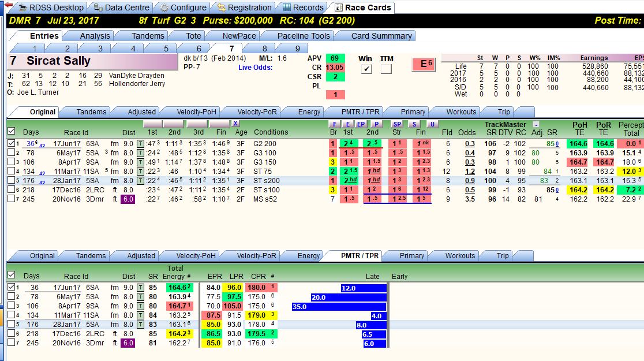Click turf T icon for 8Apr17 in PMTR table
The width and height of the screenshot is (644, 361).
click(x=140, y=306)
